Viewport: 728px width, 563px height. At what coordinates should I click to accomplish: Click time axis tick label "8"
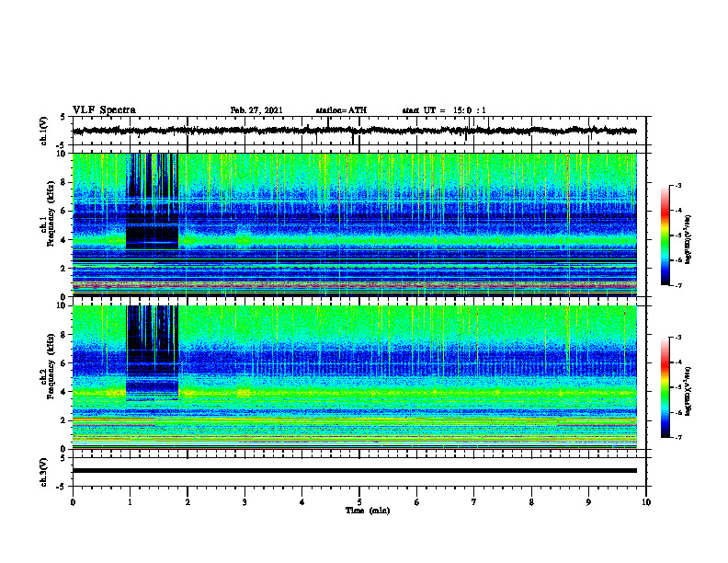tap(531, 502)
